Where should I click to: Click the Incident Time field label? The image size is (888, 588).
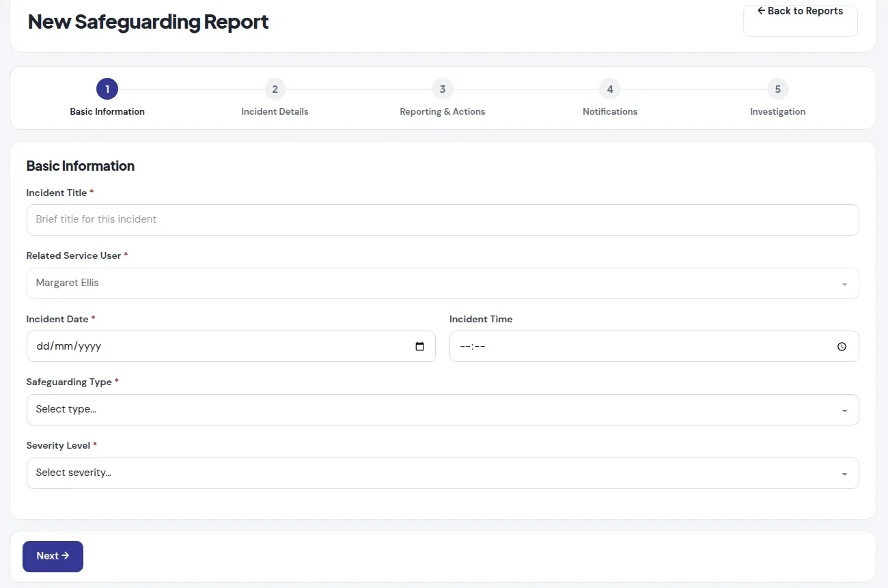tap(481, 319)
